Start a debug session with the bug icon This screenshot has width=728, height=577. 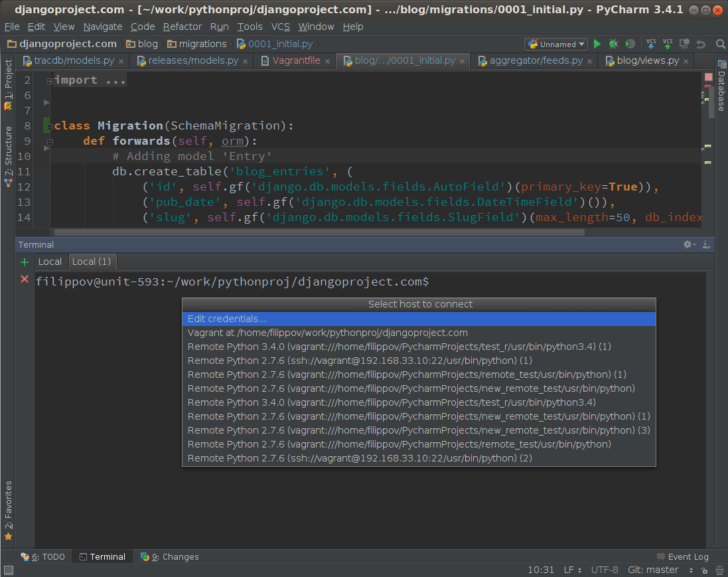pyautogui.click(x=613, y=42)
